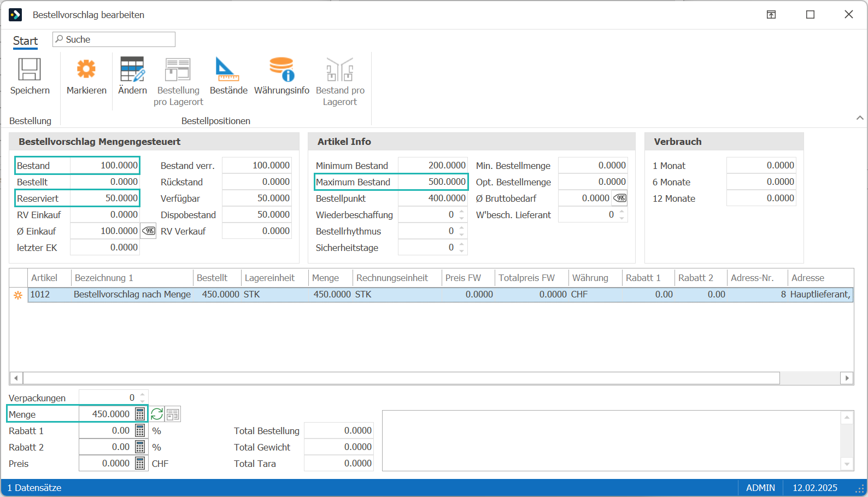Click the Minimum Bestand value field
This screenshot has width=868, height=497.
click(x=432, y=165)
